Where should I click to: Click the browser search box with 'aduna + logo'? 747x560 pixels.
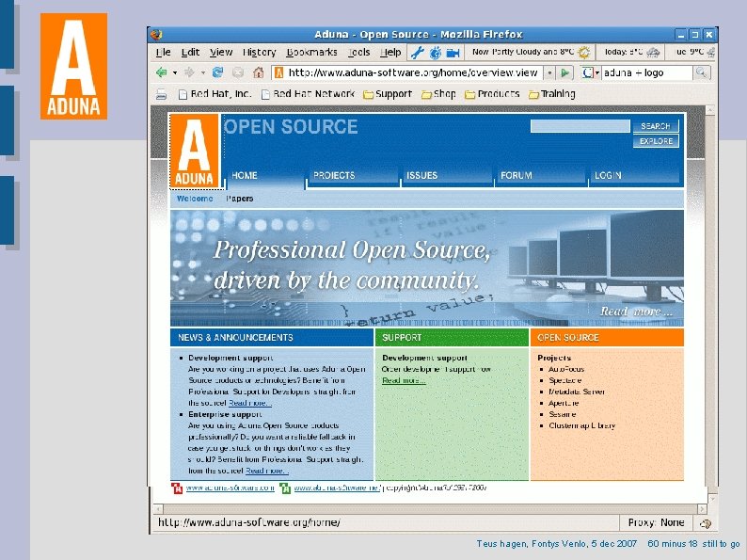pos(646,72)
